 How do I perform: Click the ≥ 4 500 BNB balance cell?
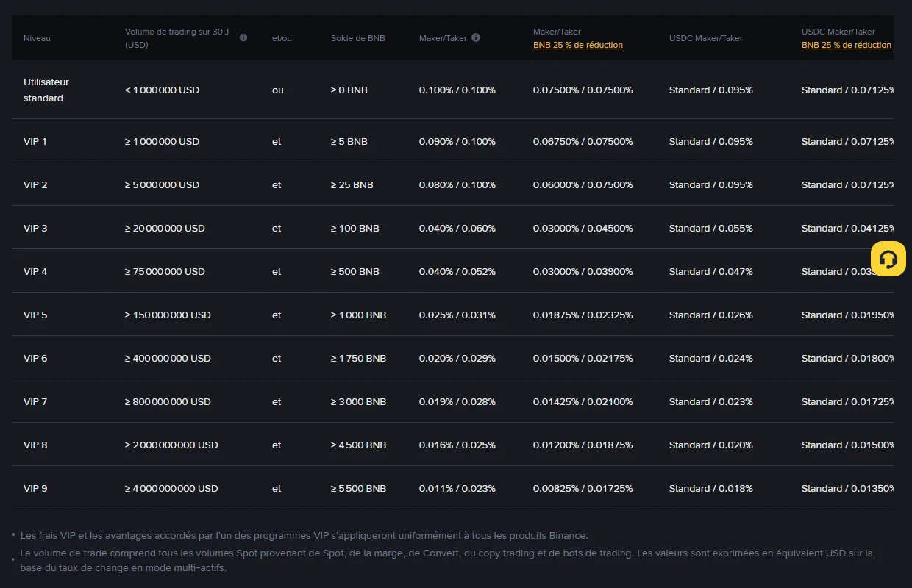[x=358, y=445]
